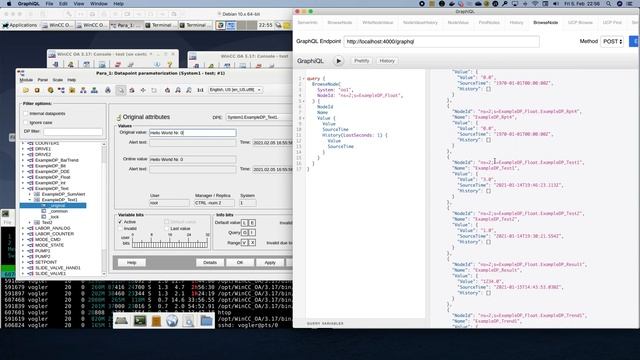Switch to the FindNodes tab
The width and height of the screenshot is (640, 360).
[x=489, y=22]
